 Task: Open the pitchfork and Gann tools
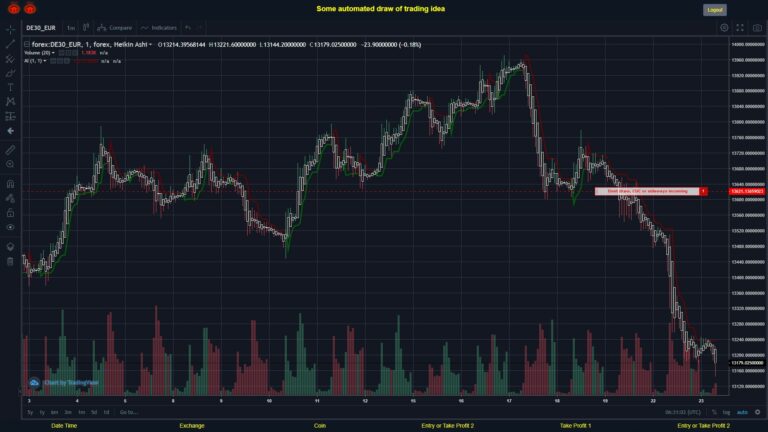[x=10, y=59]
